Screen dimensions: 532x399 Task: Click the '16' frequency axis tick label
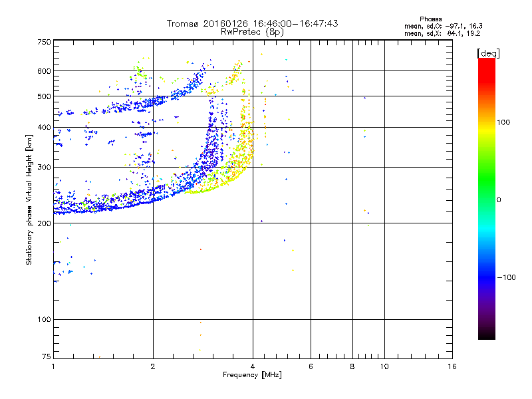[452, 366]
